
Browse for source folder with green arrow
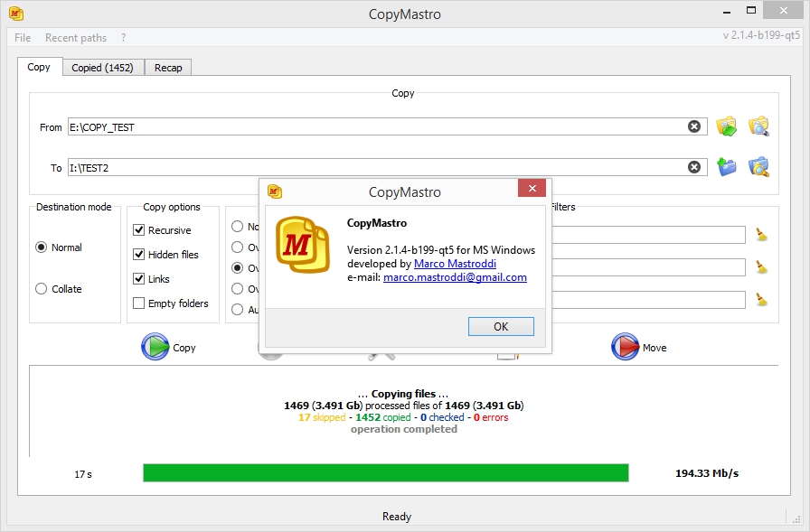coord(727,126)
